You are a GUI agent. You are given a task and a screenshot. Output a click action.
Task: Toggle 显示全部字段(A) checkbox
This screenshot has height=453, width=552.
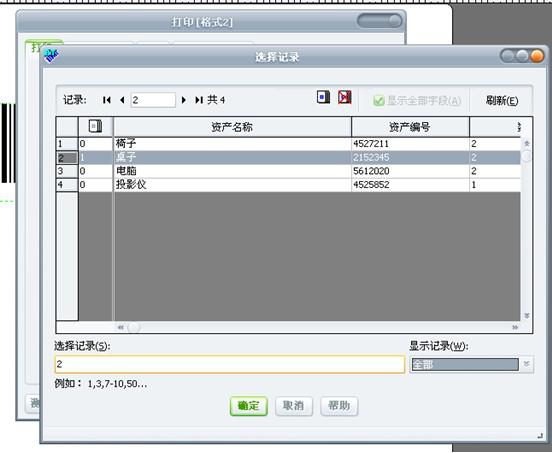[379, 101]
